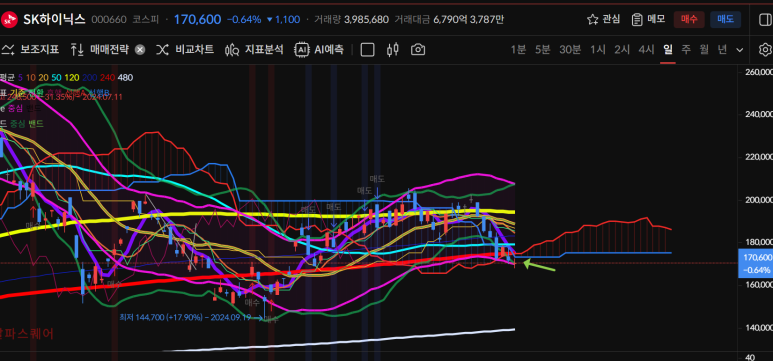
Task: Open the 비교차트 comparison chart
Action: pyautogui.click(x=185, y=49)
